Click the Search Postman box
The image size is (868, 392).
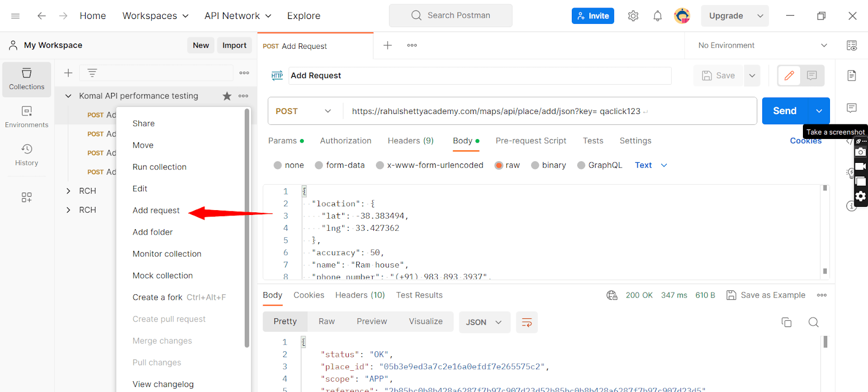pyautogui.click(x=451, y=16)
